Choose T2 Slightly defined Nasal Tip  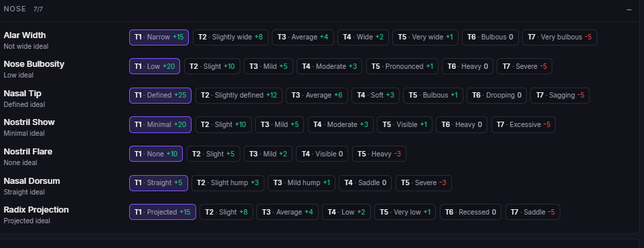(x=239, y=96)
